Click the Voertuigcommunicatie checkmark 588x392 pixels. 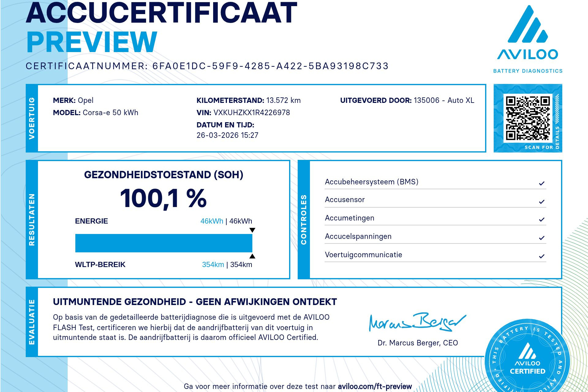541,256
